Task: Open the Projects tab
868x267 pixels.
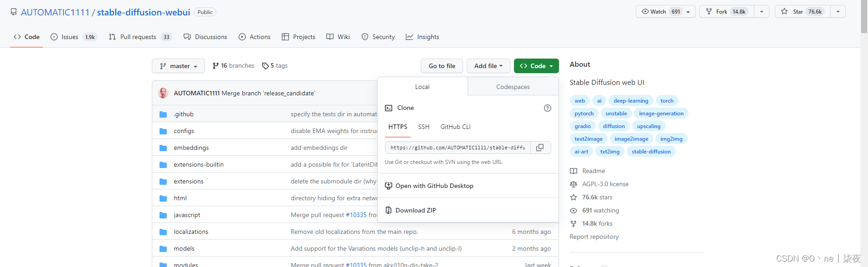Action: [298, 37]
